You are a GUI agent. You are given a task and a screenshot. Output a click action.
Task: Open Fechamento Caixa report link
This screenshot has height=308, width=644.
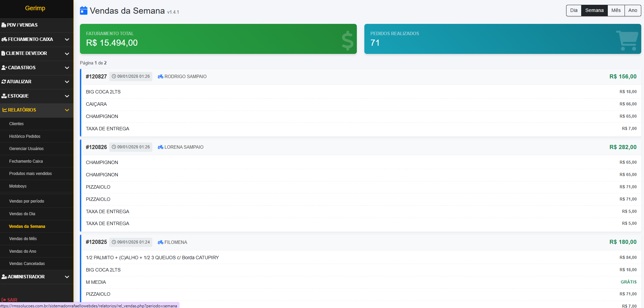pos(37,161)
